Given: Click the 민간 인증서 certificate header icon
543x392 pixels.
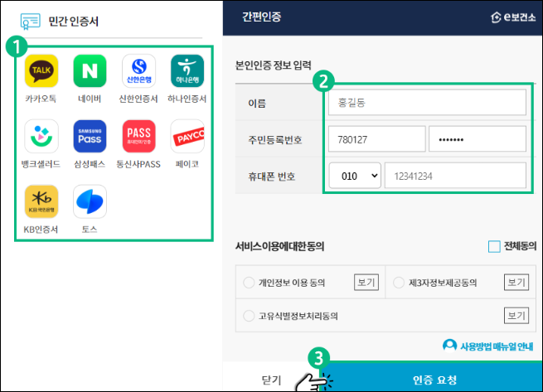Looking at the screenshot, I should [31, 22].
